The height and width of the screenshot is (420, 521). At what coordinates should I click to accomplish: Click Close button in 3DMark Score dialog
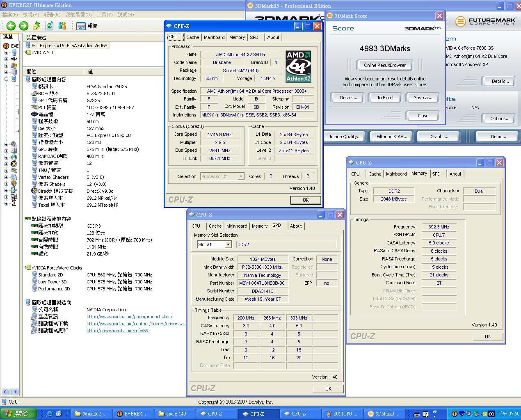(x=423, y=116)
